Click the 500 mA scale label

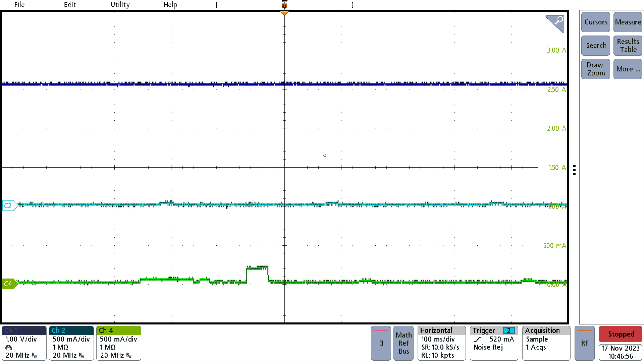(555, 246)
